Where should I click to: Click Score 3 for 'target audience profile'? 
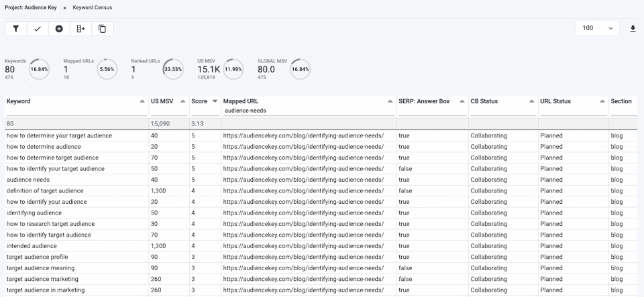193,257
